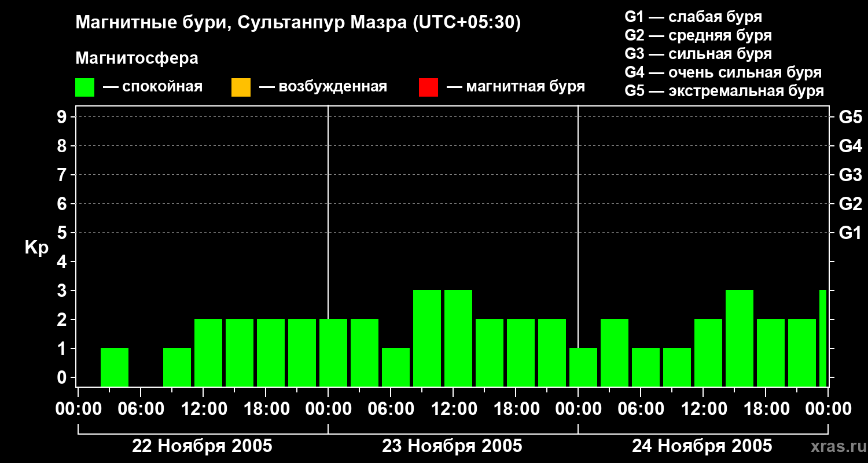
Task: Click the '24 Ноября 2005' date label
Action: (703, 446)
